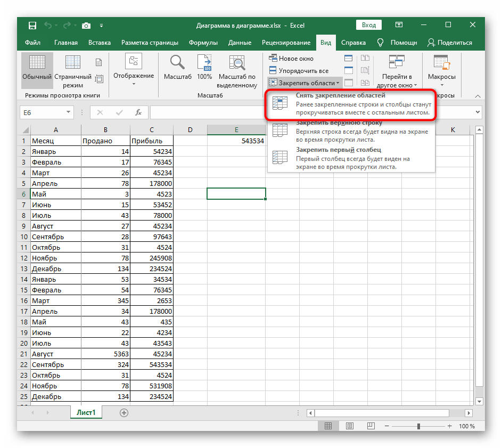This screenshot has width=502, height=448.
Task: Open the Формулы ribbon tab
Action: (x=203, y=43)
